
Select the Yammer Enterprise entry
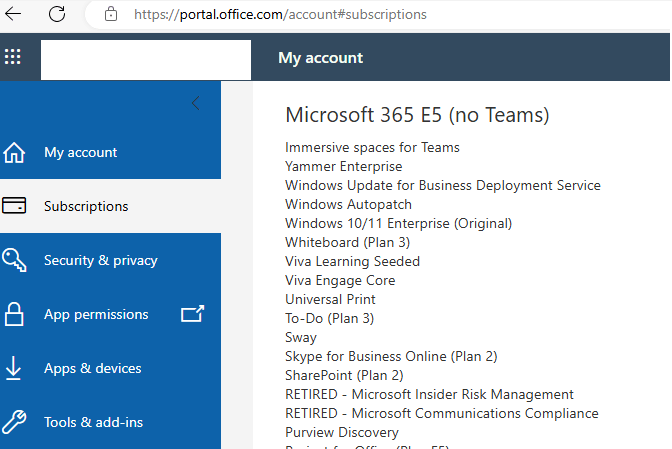344,166
